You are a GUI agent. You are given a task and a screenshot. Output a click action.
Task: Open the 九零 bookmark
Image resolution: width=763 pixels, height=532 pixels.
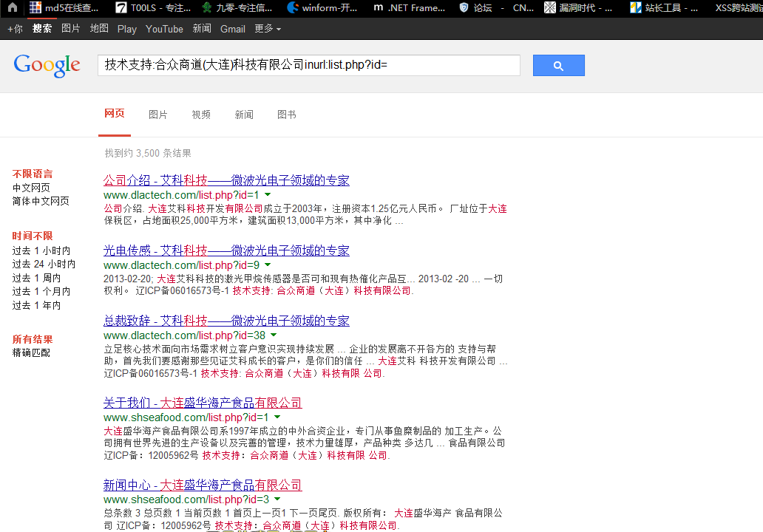pos(237,7)
